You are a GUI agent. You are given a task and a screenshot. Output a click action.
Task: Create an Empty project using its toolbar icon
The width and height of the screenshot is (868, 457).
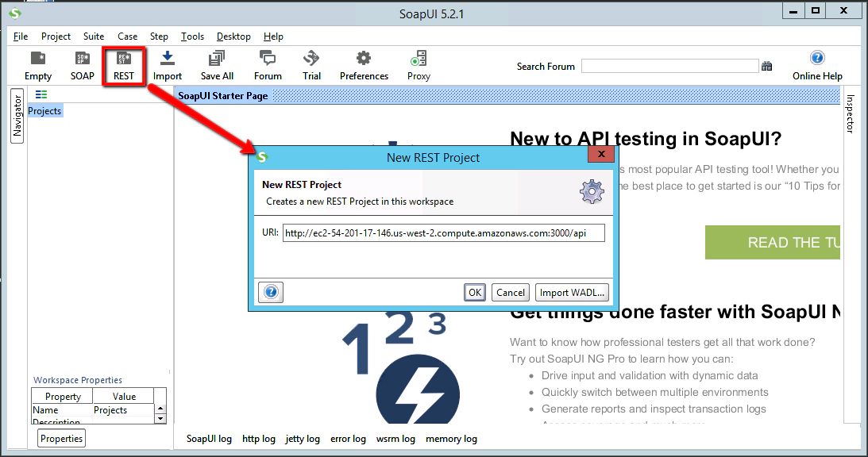click(37, 65)
